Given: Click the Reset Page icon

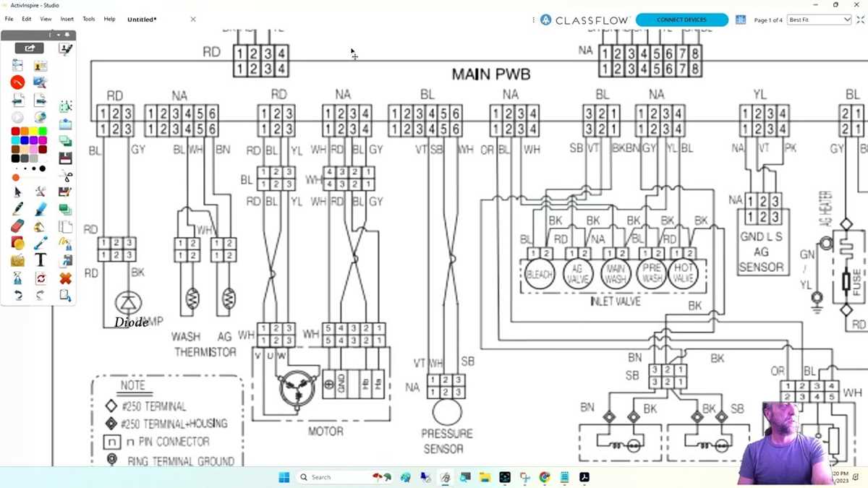Looking at the screenshot, I should [x=41, y=278].
